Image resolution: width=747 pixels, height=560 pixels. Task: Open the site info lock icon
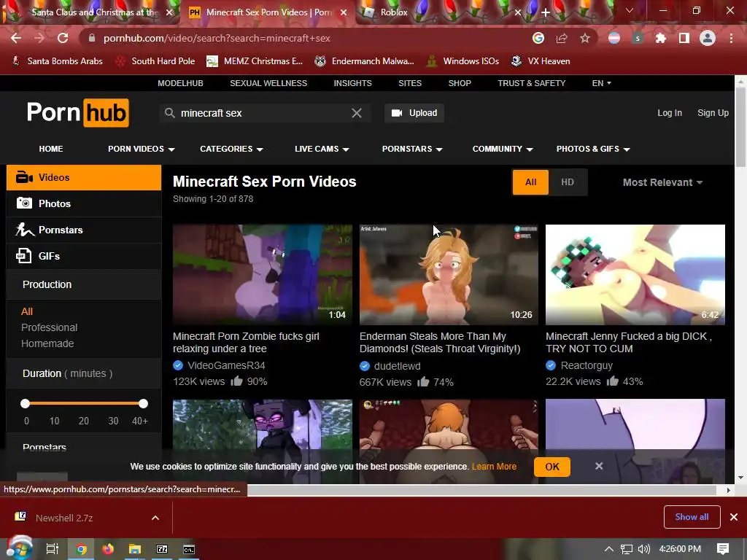(x=92, y=38)
